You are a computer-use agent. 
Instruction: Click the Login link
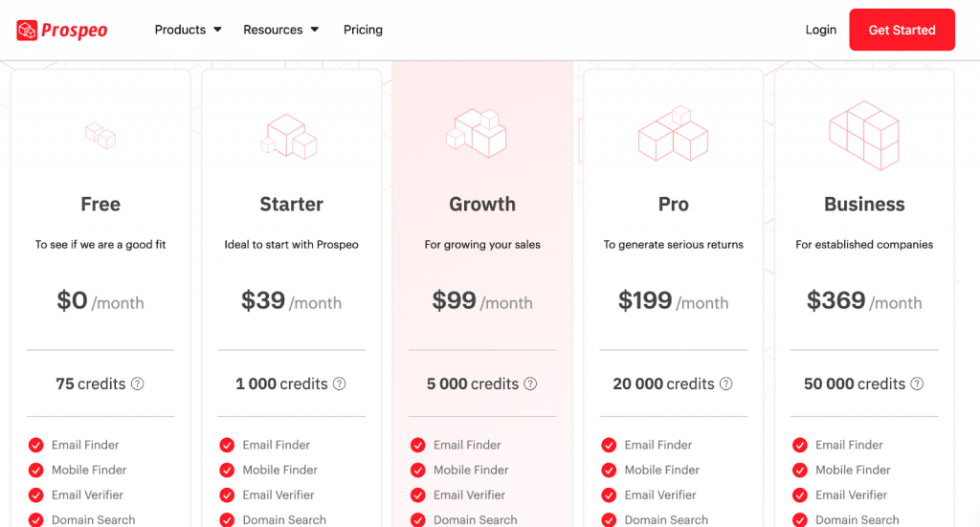pyautogui.click(x=820, y=30)
